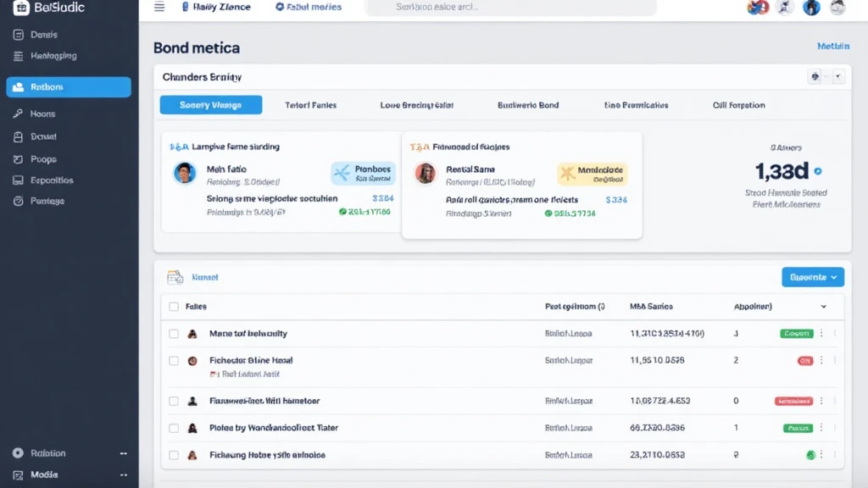Click the yellow Mandoolate icon badge in second card
The height and width of the screenshot is (488, 868).
567,174
